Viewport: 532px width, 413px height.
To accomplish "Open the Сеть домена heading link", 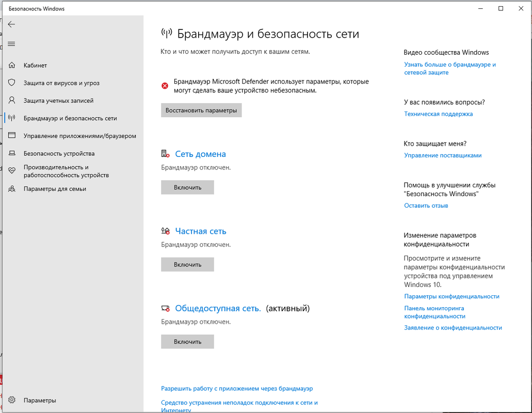I will coord(200,154).
